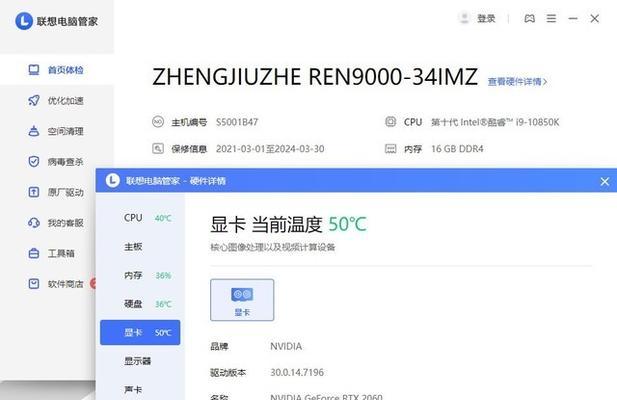This screenshot has width=617, height=400.
Task: Click the 内存 memory icon in main window
Action: pos(390,149)
